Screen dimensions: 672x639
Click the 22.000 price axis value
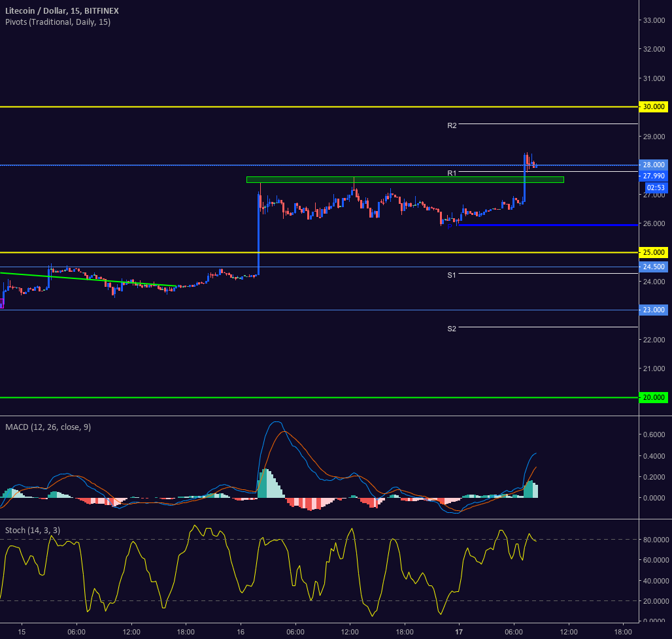pos(654,340)
